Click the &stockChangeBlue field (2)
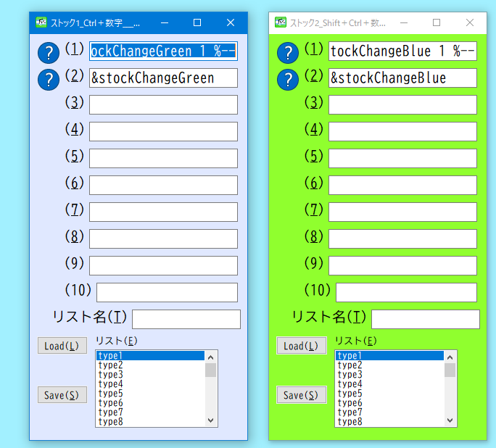This screenshot has height=448, width=496. pos(402,78)
